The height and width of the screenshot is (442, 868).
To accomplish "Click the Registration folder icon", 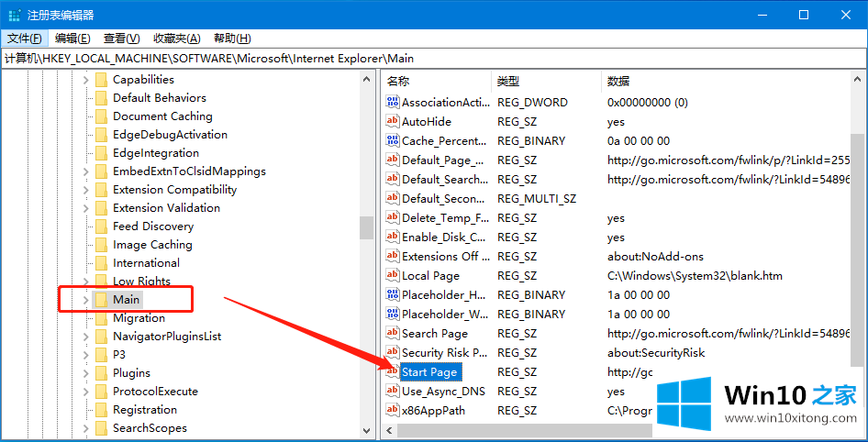I will pos(101,410).
